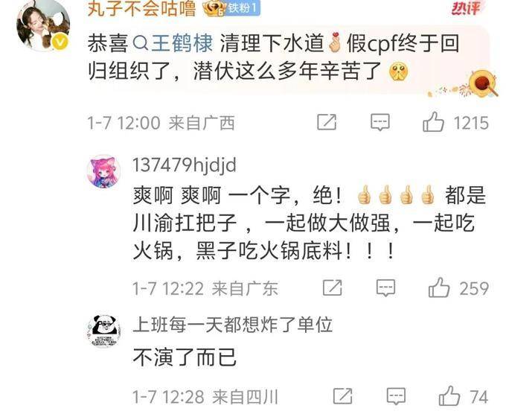View the pink cat-girl avatar of 137479hjdjd
506x420 pixels.
(x=104, y=171)
